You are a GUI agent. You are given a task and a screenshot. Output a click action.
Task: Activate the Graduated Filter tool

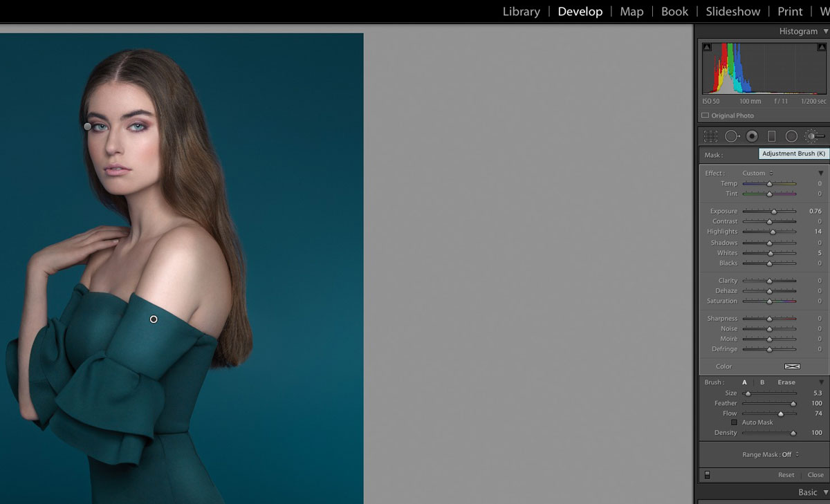(x=771, y=136)
